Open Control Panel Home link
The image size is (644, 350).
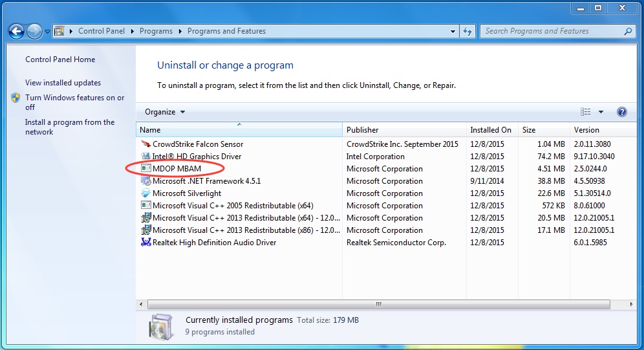pos(60,60)
